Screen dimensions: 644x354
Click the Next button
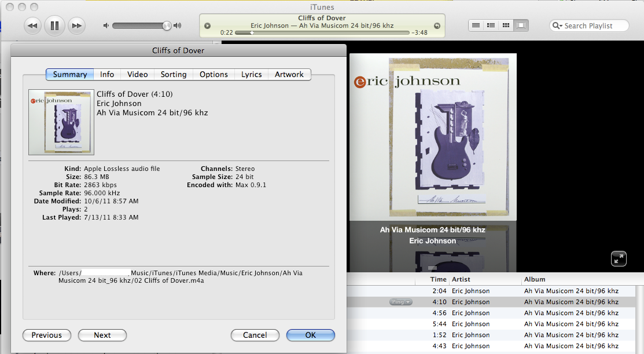coord(102,335)
